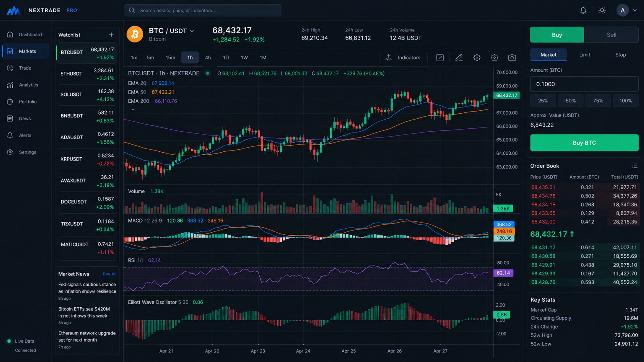Select the Buy side toggle
Screen dimensions: 644x362
coord(557,35)
